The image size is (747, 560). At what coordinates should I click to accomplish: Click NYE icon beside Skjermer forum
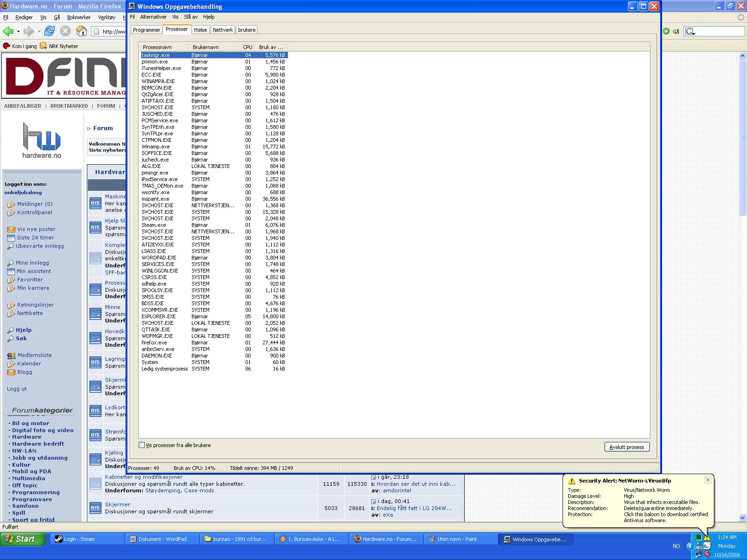pyautogui.click(x=95, y=507)
